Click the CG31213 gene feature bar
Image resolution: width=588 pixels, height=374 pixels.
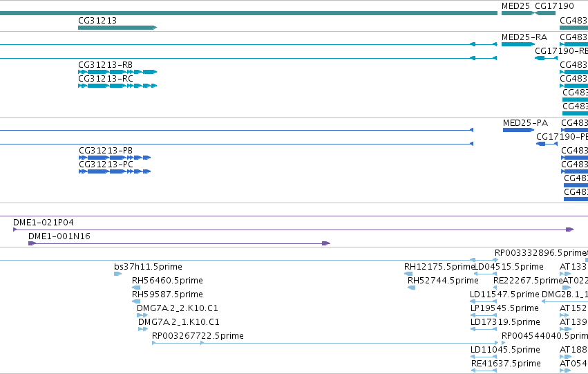[117, 28]
